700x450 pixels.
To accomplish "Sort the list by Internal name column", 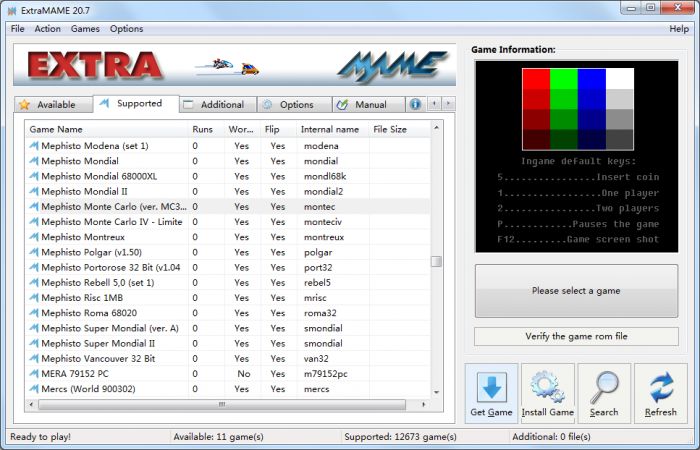I will (x=330, y=129).
